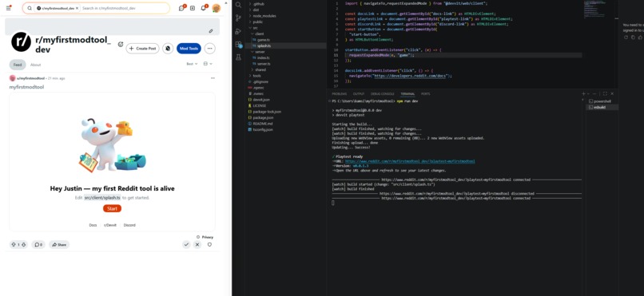
Task: Open the user avatar profile menu
Action: pyautogui.click(x=217, y=8)
